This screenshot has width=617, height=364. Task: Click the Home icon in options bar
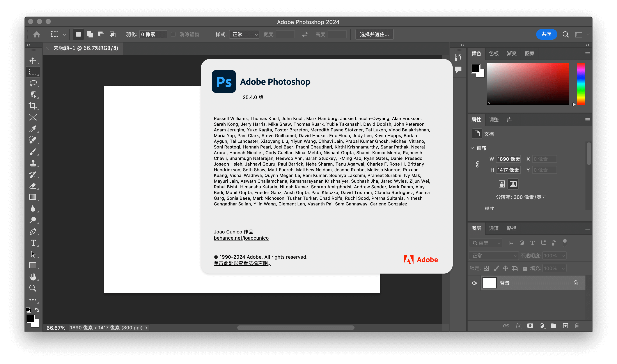click(x=37, y=34)
